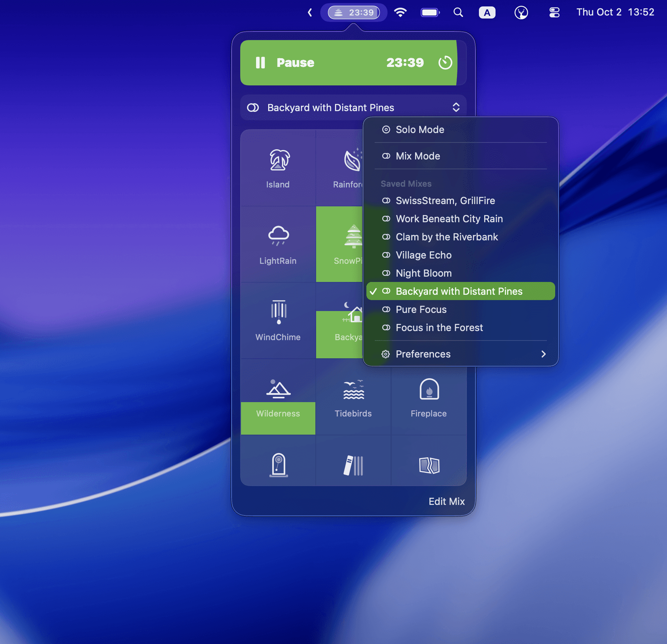Choose the Village Echo mix

pyautogui.click(x=461, y=255)
